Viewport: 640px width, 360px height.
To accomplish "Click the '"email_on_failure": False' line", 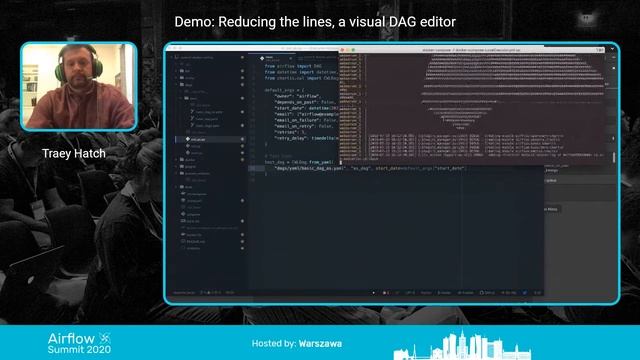I will click(306, 120).
